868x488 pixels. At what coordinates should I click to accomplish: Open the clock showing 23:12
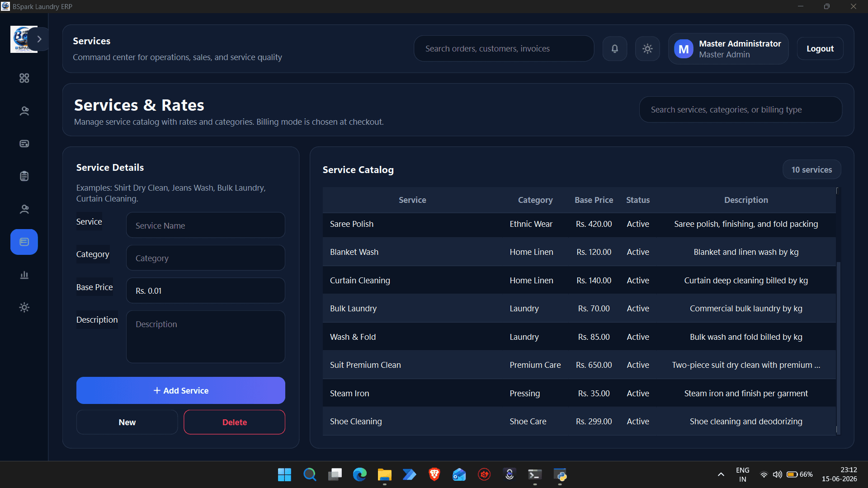point(839,474)
